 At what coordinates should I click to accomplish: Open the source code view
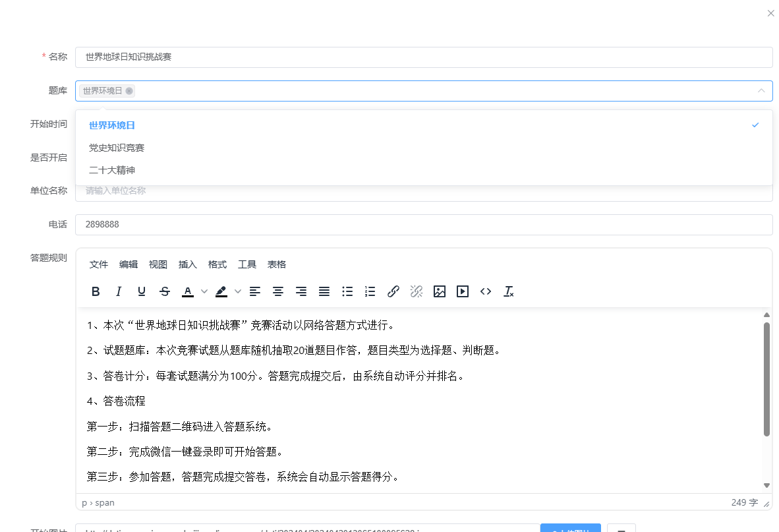click(x=486, y=291)
